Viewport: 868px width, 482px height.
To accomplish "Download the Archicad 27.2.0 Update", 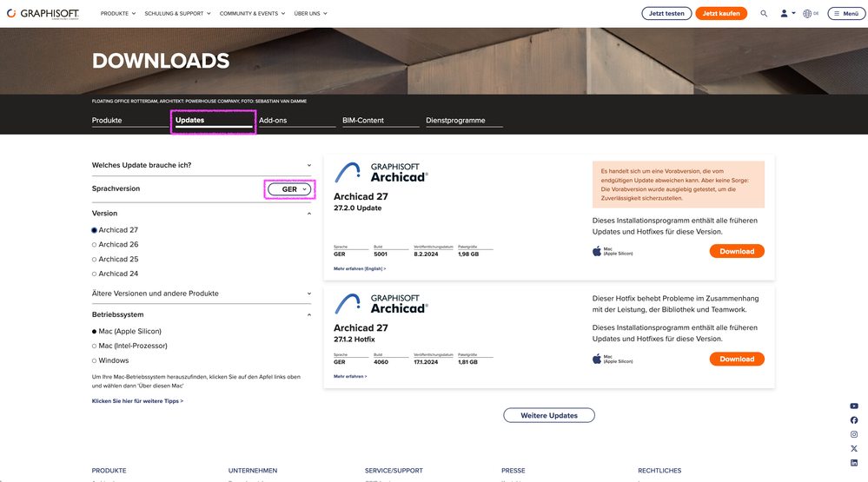I will click(x=737, y=251).
